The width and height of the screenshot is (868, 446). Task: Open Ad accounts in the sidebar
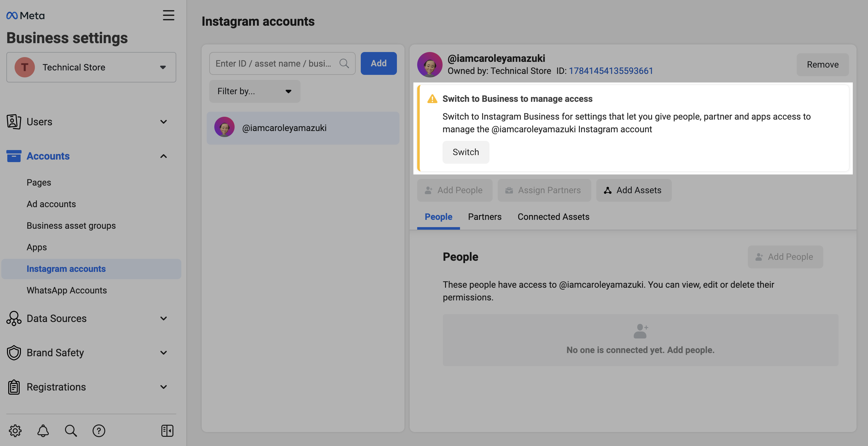click(x=51, y=204)
